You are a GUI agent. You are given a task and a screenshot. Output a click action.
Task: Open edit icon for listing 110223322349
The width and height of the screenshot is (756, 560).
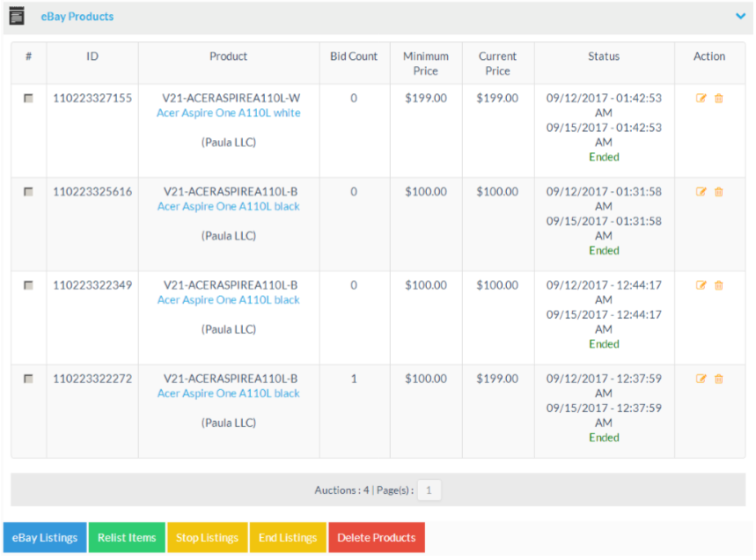pyautogui.click(x=701, y=285)
